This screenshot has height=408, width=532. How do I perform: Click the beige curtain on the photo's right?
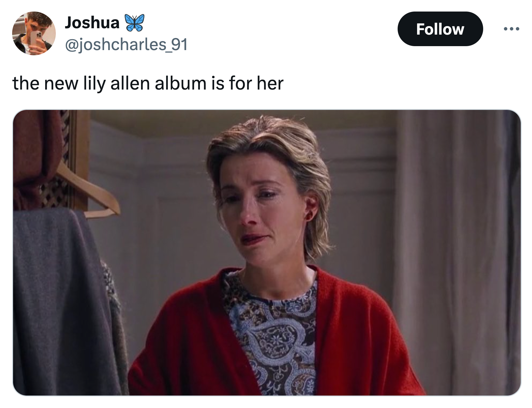click(x=455, y=252)
